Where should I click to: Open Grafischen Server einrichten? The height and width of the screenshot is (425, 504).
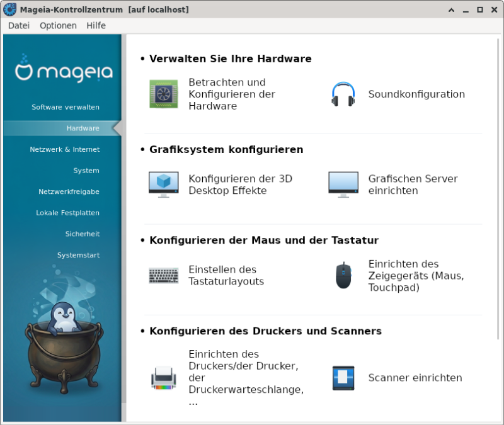(413, 184)
